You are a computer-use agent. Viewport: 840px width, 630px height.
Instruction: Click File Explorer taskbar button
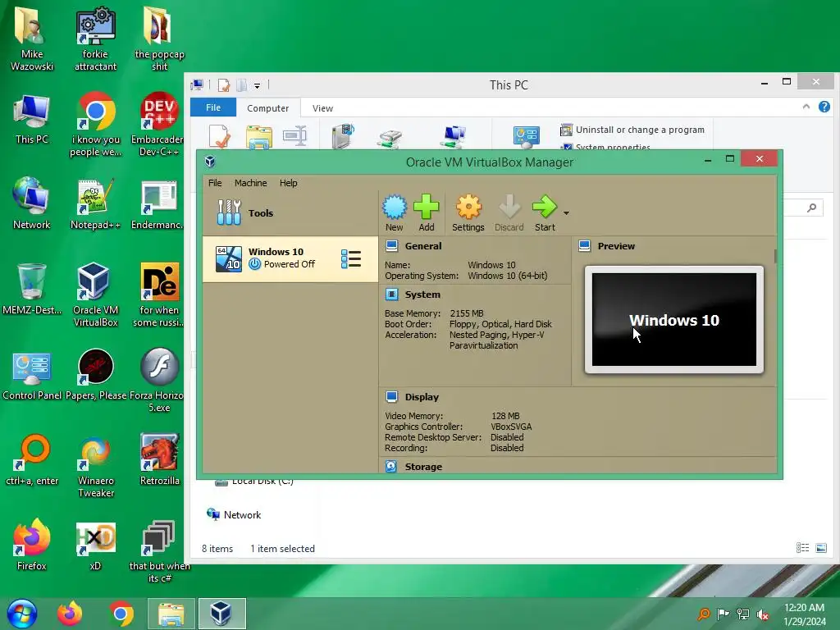tap(171, 614)
